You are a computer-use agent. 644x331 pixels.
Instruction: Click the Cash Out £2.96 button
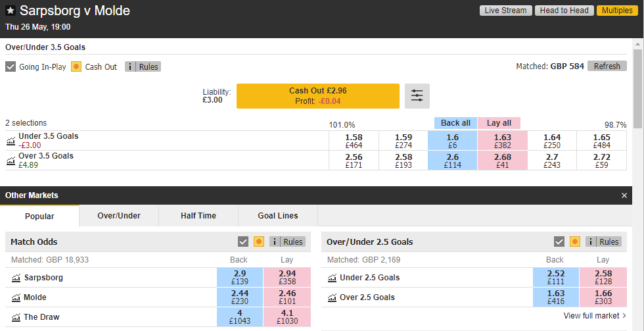click(318, 96)
